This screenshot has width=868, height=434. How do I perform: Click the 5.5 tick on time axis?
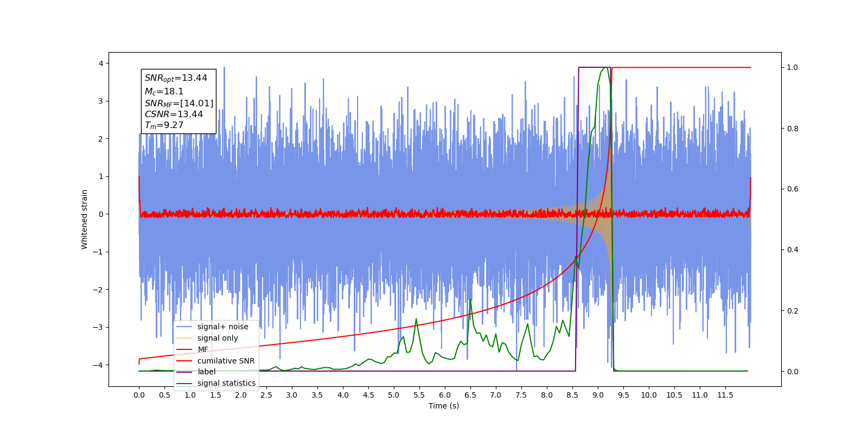pos(419,395)
